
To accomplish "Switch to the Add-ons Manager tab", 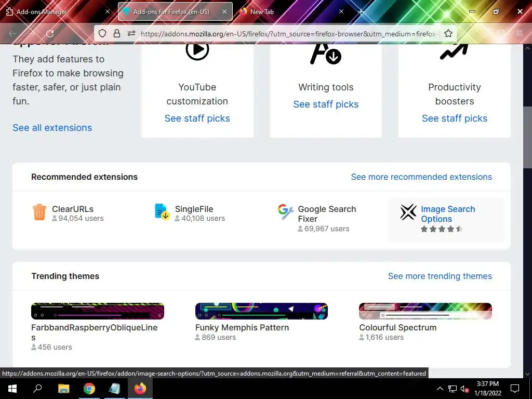I will 58,11.
